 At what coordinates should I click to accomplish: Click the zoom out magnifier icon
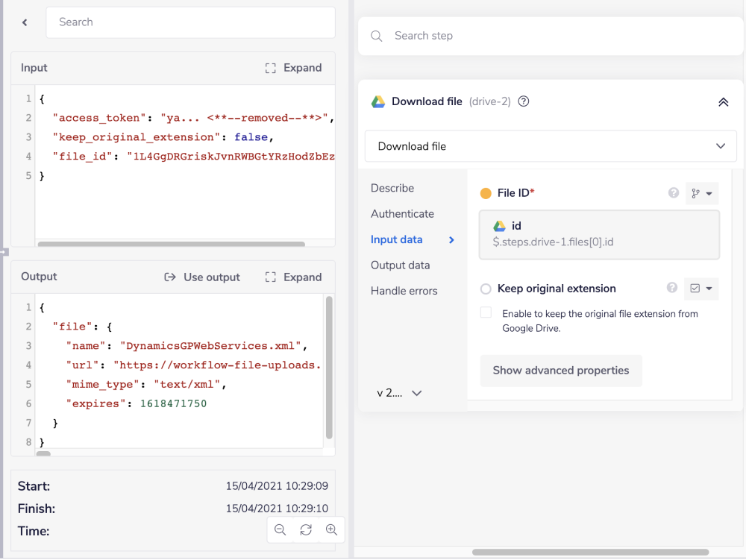[x=280, y=529]
